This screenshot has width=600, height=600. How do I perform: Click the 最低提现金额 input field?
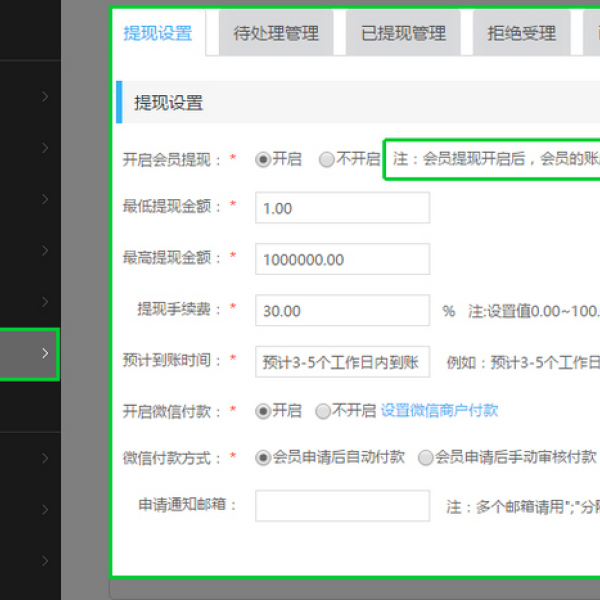tap(342, 208)
